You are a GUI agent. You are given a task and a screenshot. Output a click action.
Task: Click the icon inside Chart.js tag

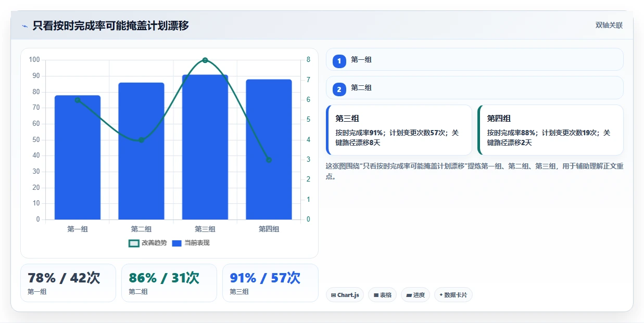[333, 295]
